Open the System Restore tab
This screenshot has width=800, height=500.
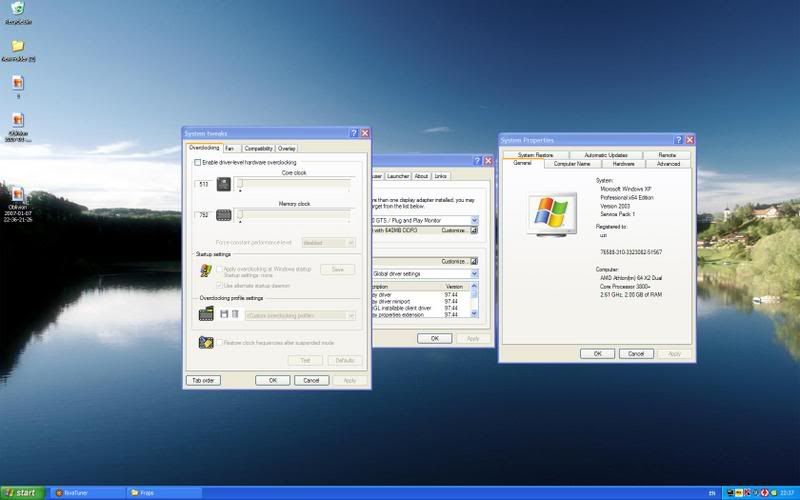(535, 155)
